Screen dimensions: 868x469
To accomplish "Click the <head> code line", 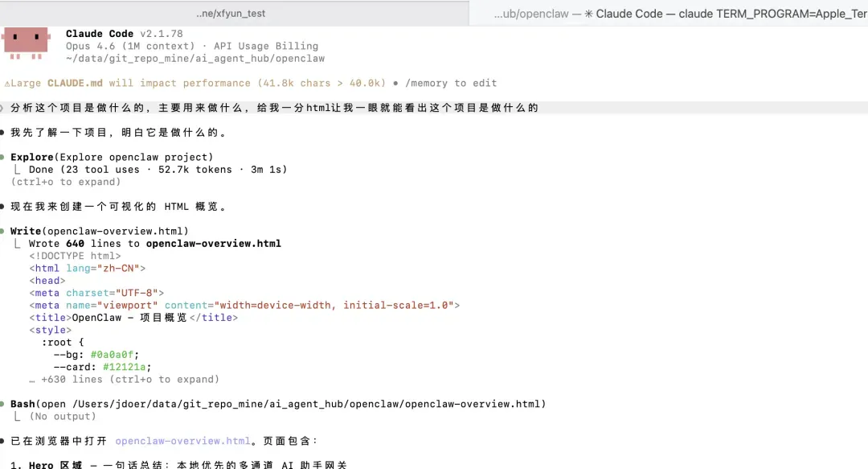I will pyautogui.click(x=47, y=281).
